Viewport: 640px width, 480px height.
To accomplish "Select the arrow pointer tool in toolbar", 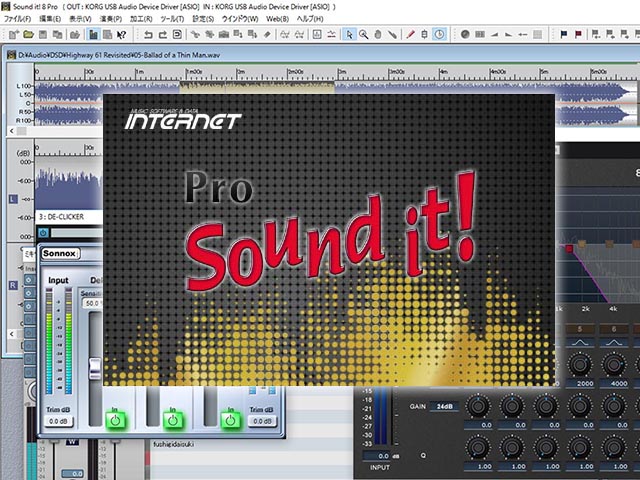I will 349,34.
